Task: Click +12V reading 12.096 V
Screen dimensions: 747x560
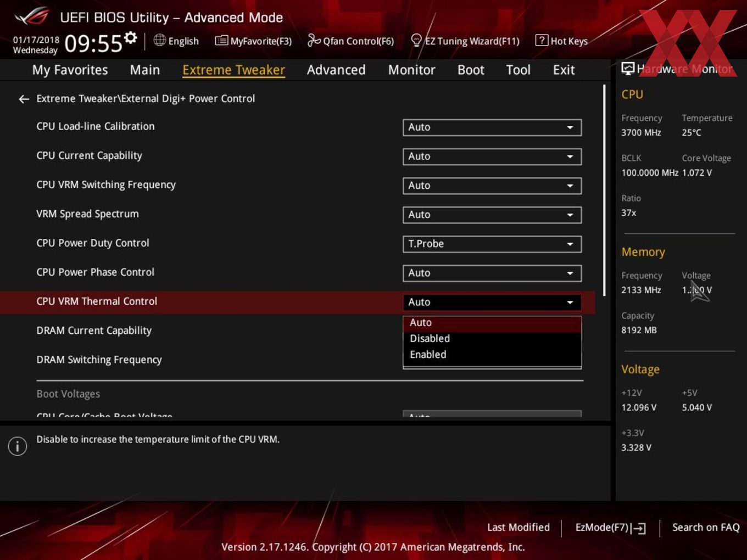Action: point(639,407)
